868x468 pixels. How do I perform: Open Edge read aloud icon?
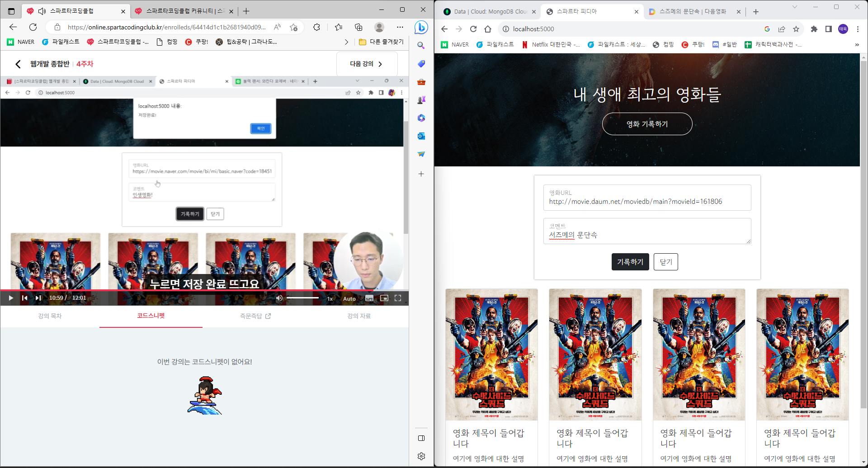(278, 27)
